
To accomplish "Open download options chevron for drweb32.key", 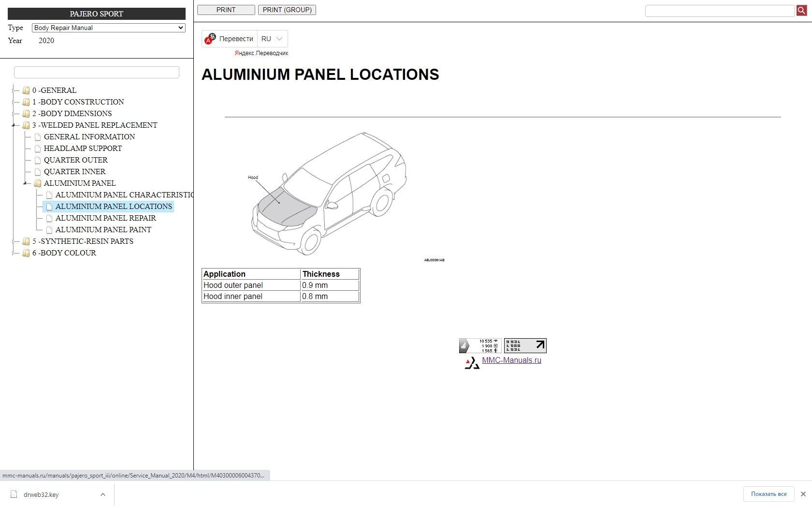I will 102,494.
